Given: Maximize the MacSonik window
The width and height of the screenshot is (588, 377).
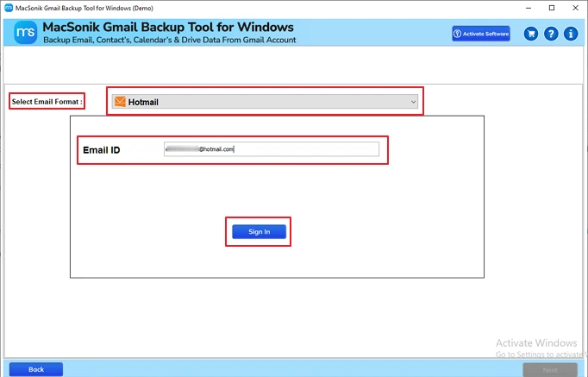Looking at the screenshot, I should 552,8.
